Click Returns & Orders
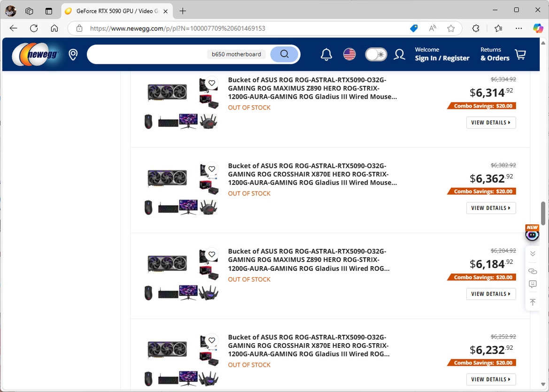The width and height of the screenshot is (549, 392). (x=494, y=54)
